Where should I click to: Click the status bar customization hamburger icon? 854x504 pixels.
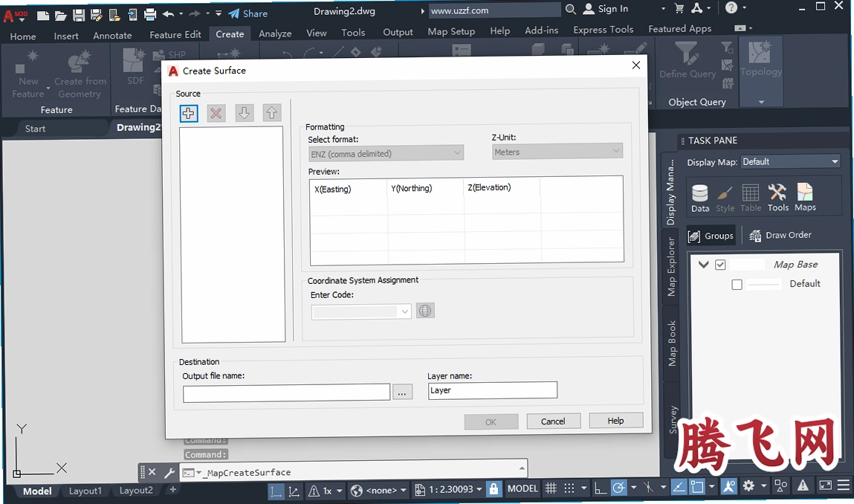click(844, 485)
